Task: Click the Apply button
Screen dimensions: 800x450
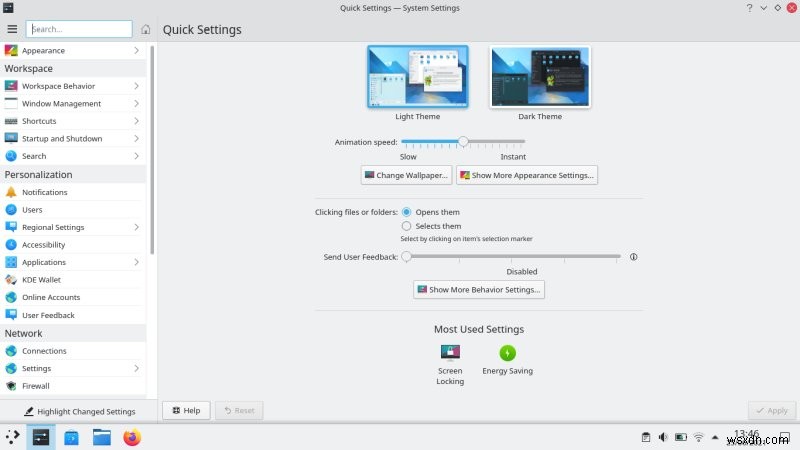Action: coord(772,410)
